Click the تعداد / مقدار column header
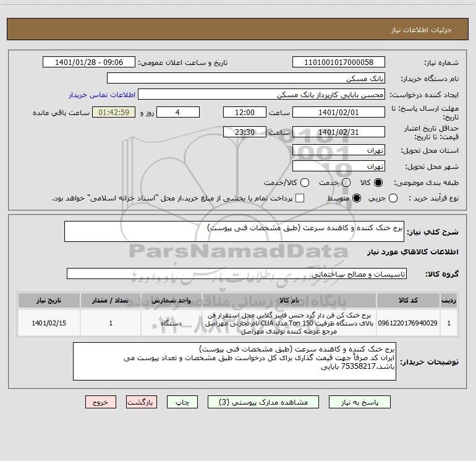Screen dimensions: 476x461 [111, 300]
